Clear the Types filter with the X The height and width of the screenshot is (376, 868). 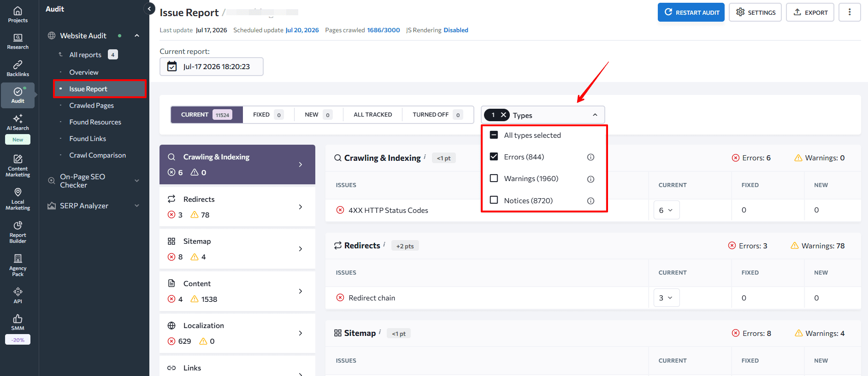coord(503,115)
